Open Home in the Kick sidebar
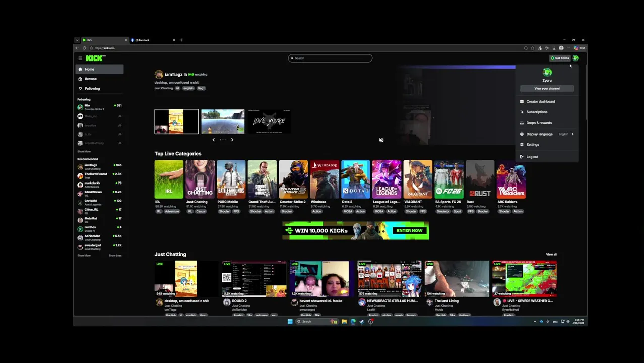Image resolution: width=644 pixels, height=363 pixels. (99, 69)
